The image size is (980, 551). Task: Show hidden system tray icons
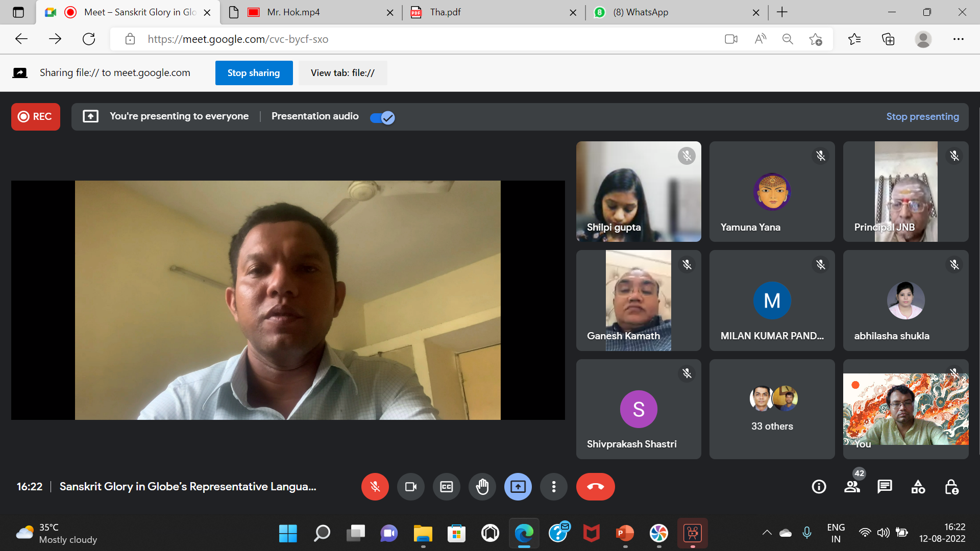click(767, 533)
